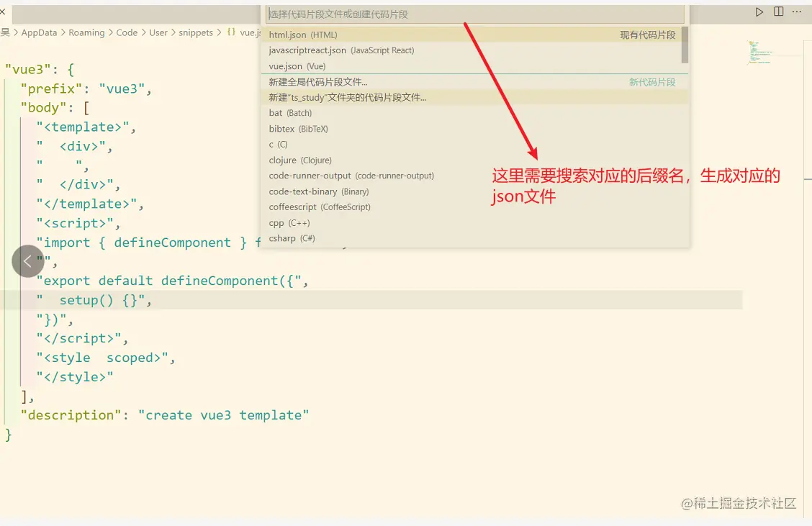This screenshot has height=526, width=812.
Task: Go back with the round arrow button
Action: coord(28,261)
